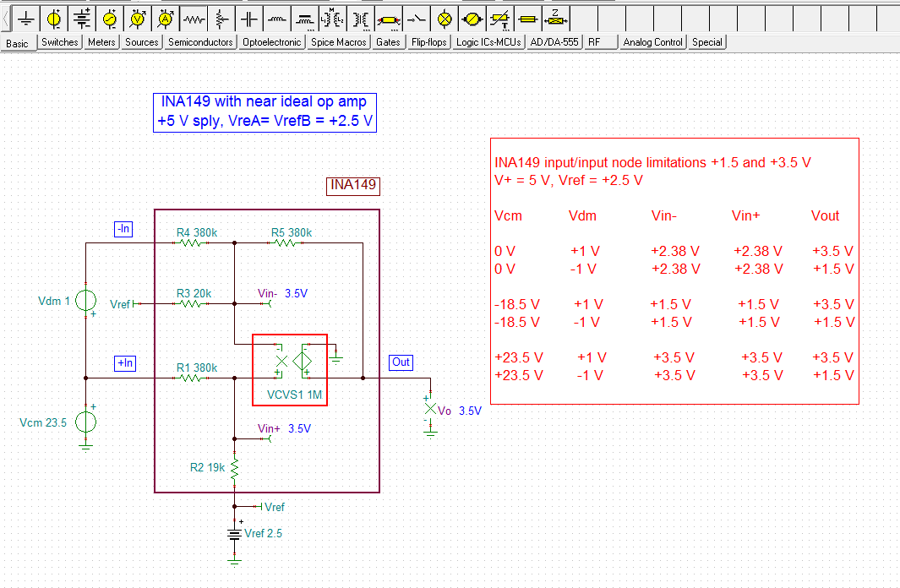Viewport: 900px width, 588px height.
Task: Open the Logic ICs-MCUs tab
Action: pyautogui.click(x=488, y=42)
